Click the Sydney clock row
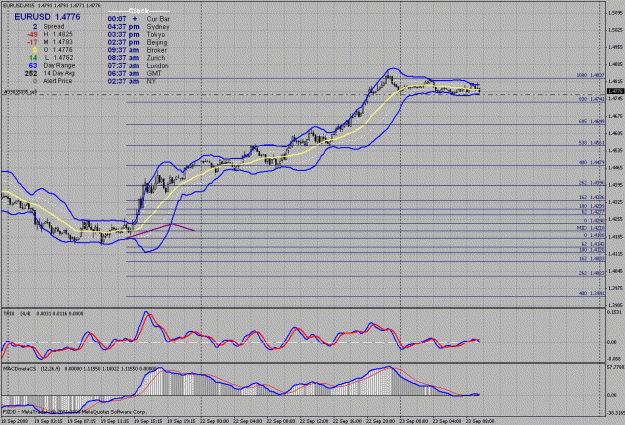Viewport: 625px width, 425px height. (x=138, y=27)
